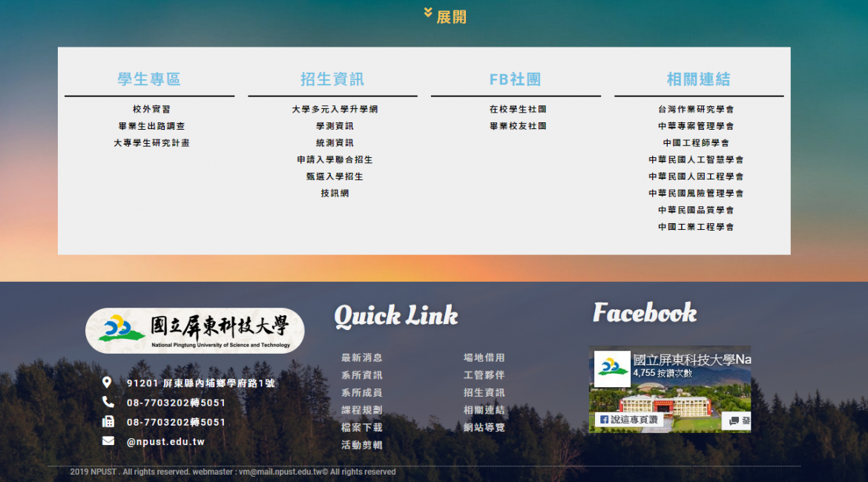868x482 pixels.
Task: Click the fax machine icon
Action: [x=108, y=422]
